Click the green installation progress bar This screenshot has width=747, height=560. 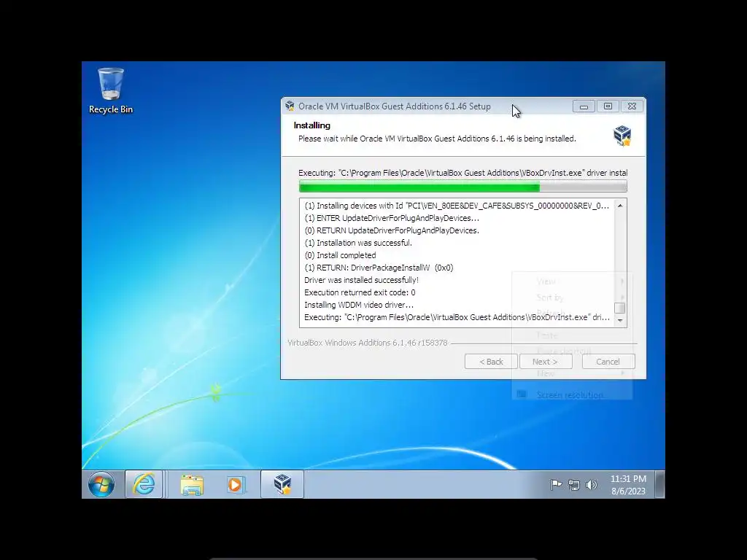tap(462, 187)
